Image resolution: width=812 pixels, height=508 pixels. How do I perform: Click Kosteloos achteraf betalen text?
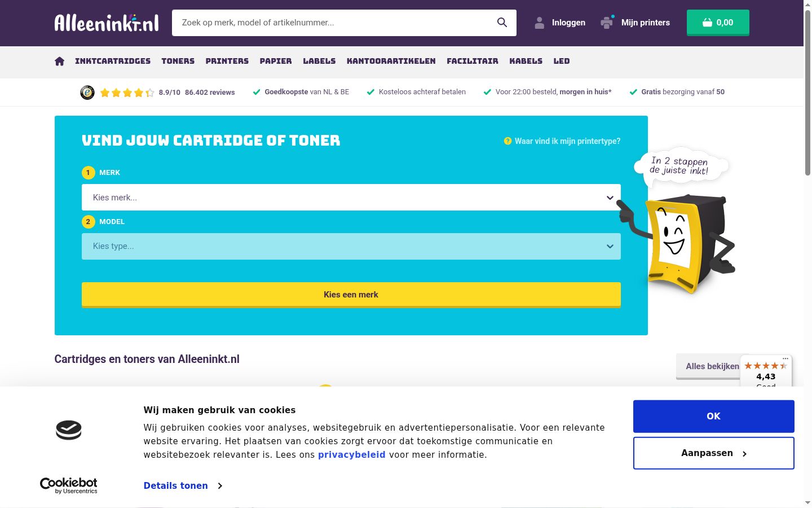coord(422,92)
